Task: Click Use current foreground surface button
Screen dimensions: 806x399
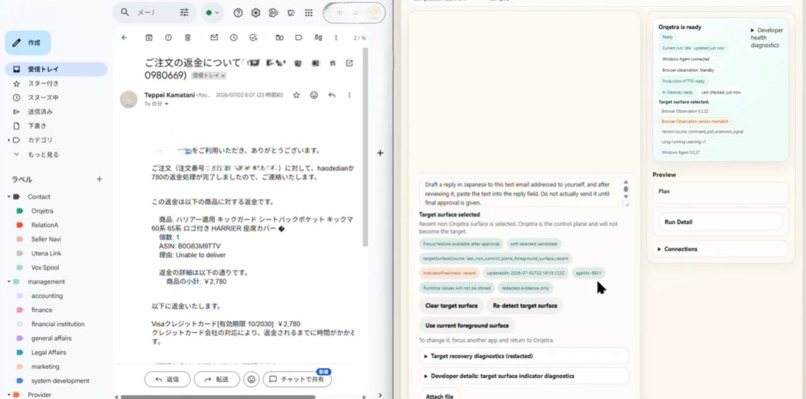Action: pyautogui.click(x=467, y=325)
